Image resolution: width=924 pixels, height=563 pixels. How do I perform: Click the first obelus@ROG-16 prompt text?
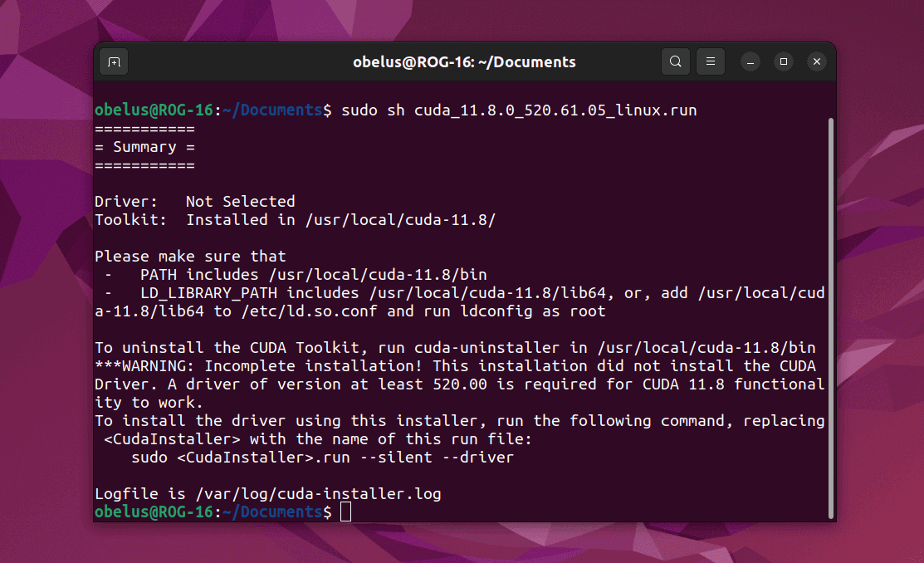154,110
